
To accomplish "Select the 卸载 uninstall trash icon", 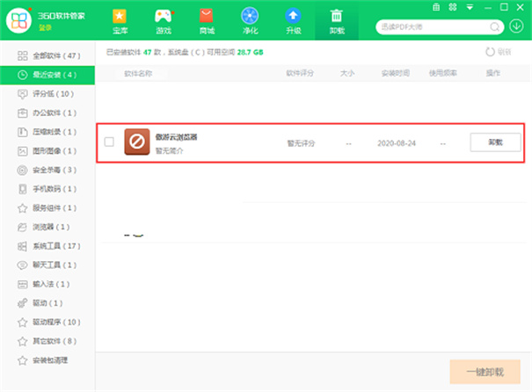I will (336, 21).
